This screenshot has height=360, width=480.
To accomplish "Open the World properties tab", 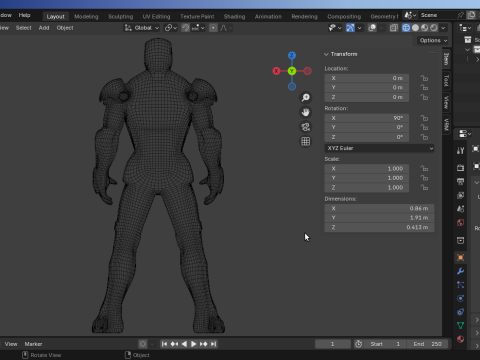I will point(460,223).
